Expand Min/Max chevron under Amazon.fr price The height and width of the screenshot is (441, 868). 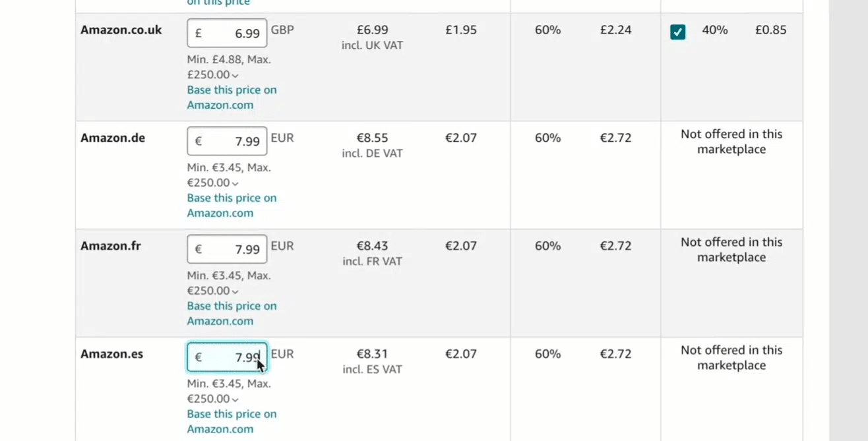pos(235,292)
